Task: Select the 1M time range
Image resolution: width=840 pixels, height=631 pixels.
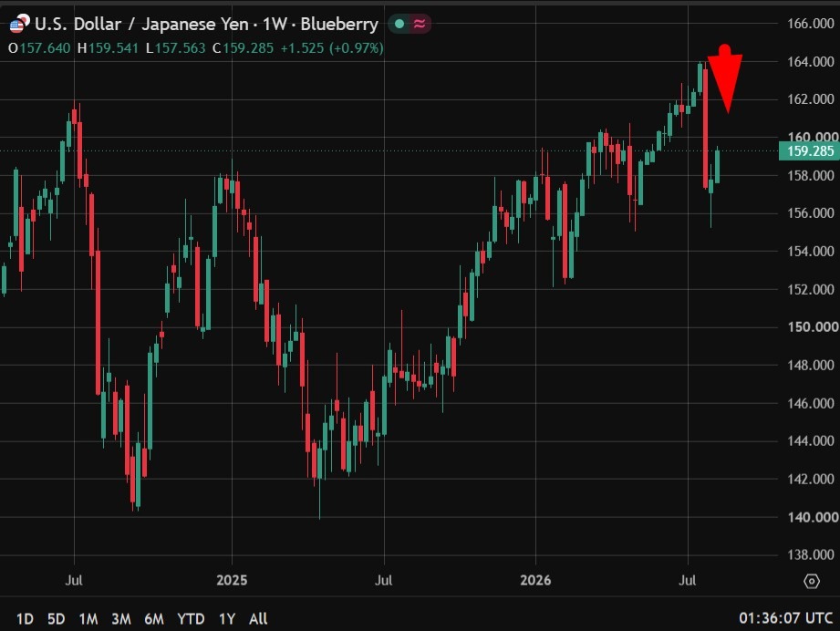Action: [88, 618]
